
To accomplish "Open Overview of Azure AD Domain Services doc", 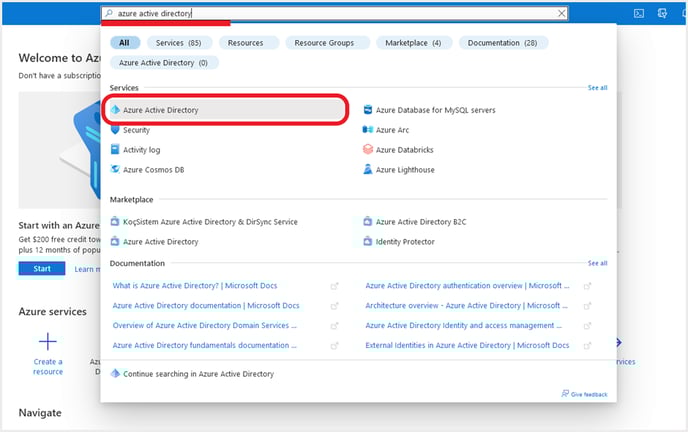I will click(204, 325).
